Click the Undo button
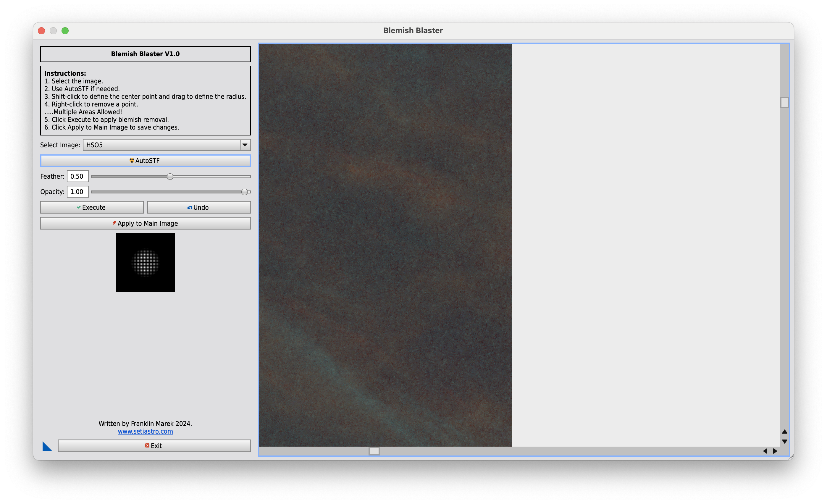This screenshot has width=827, height=504. pos(199,207)
